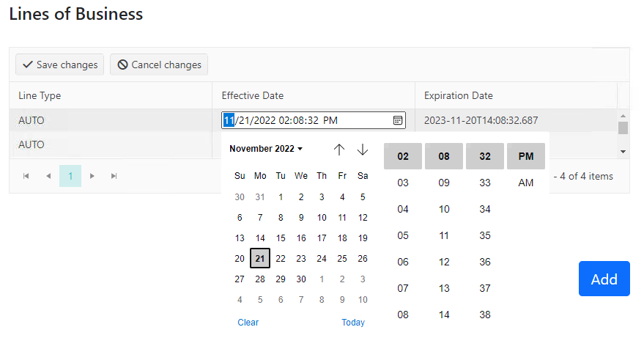Select AM in the time picker

(525, 183)
